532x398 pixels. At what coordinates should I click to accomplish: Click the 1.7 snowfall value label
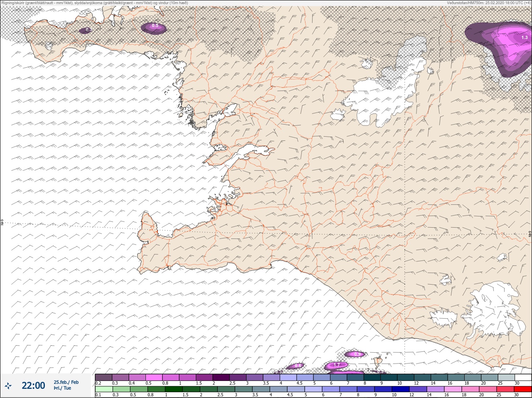point(337,365)
